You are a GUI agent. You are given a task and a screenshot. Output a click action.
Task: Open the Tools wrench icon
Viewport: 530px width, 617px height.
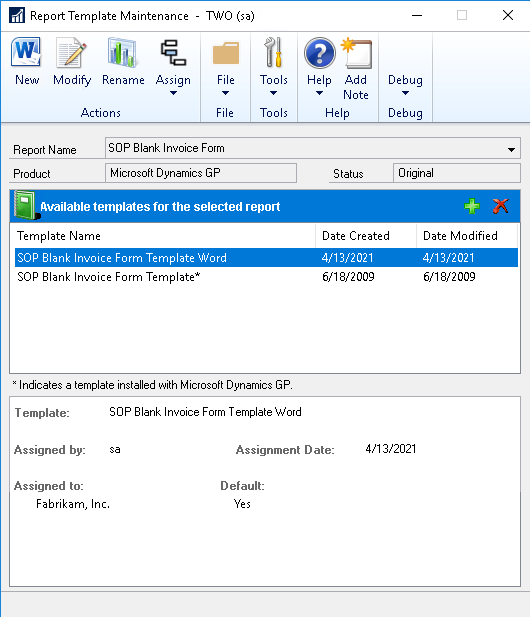point(273,52)
